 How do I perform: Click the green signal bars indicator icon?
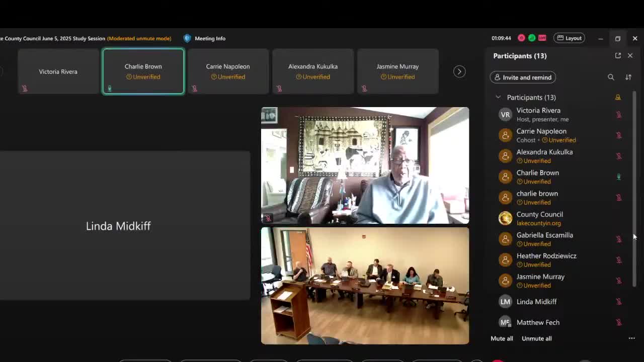pos(531,38)
